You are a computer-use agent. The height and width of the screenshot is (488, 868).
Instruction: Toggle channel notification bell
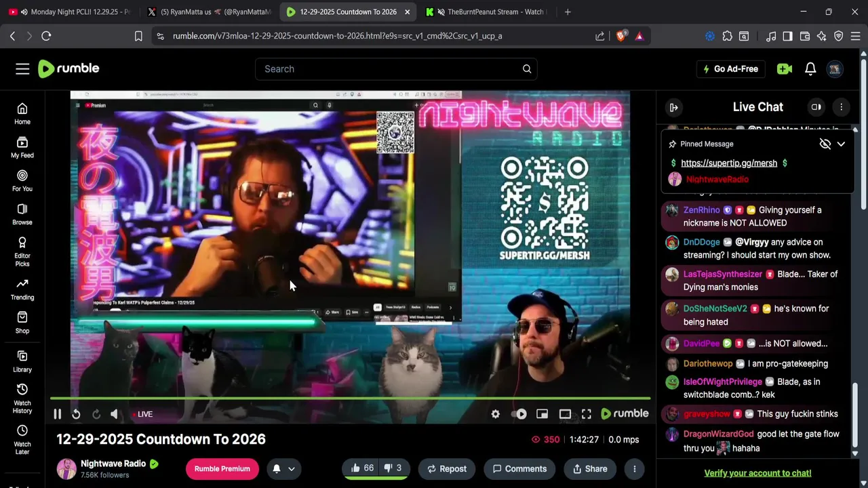277,468
